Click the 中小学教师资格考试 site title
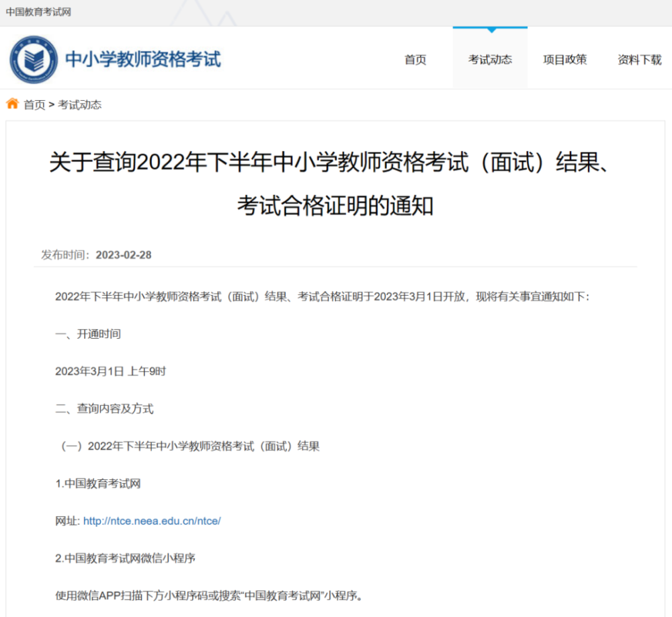Screen dimensions: 672x617 coord(142,59)
